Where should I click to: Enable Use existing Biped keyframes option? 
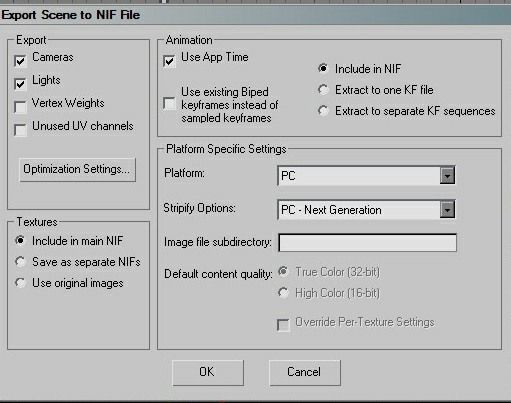click(x=169, y=103)
